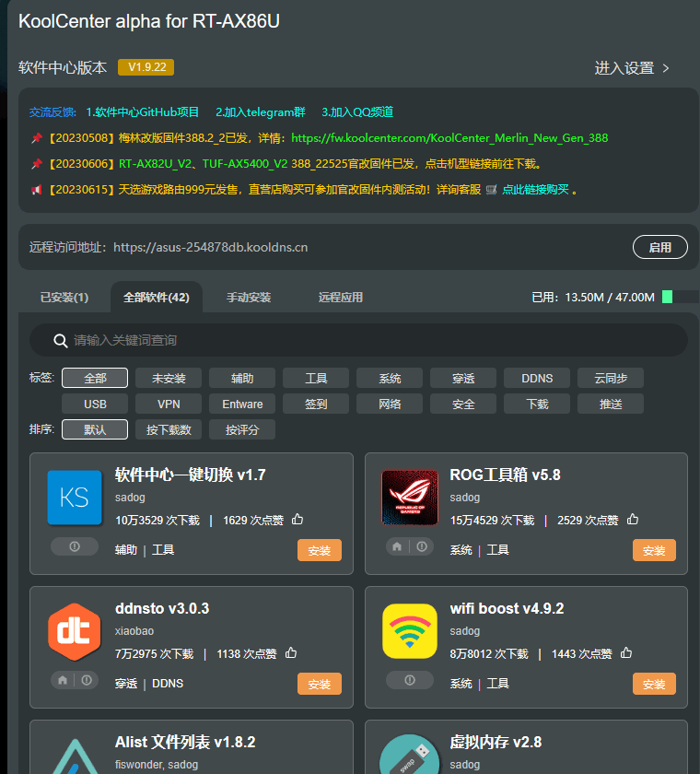Open the TUF-AX5400_V2 model link
This screenshot has width=700, height=774.
(x=245, y=163)
